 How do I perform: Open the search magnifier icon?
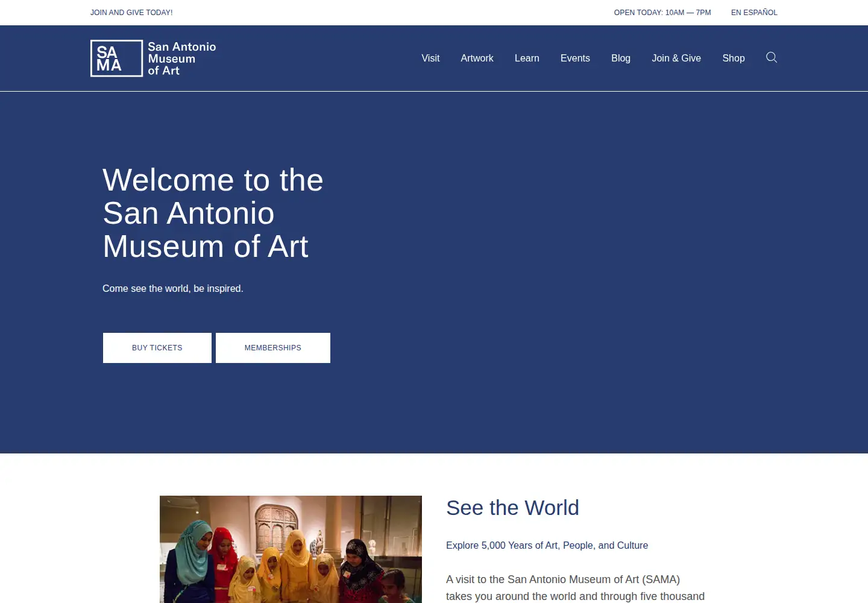click(x=772, y=58)
